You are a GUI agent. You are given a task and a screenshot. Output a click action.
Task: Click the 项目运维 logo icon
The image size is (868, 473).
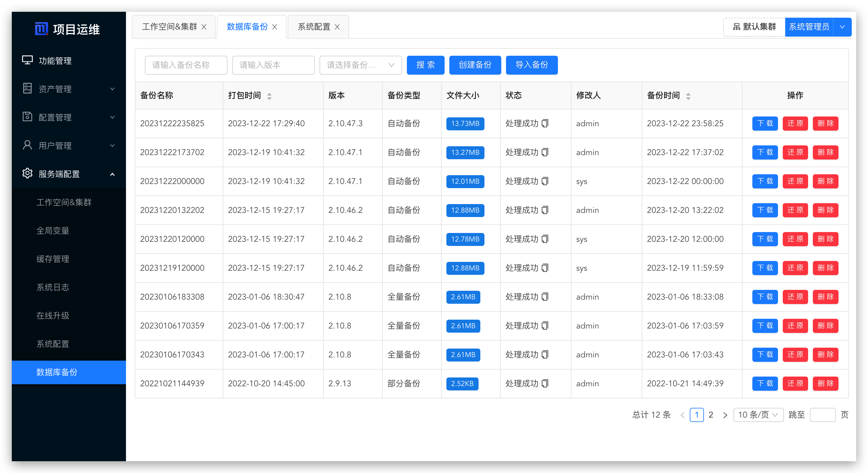pyautogui.click(x=41, y=29)
